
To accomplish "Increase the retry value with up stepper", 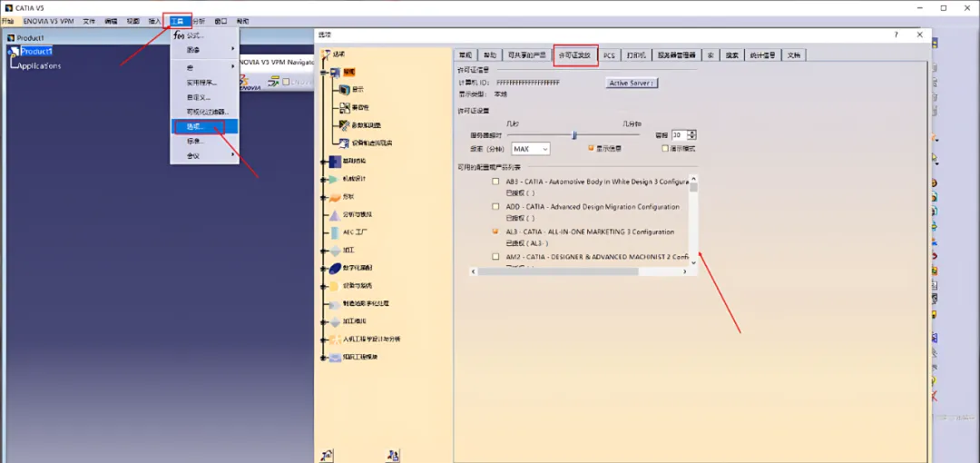I will [691, 132].
